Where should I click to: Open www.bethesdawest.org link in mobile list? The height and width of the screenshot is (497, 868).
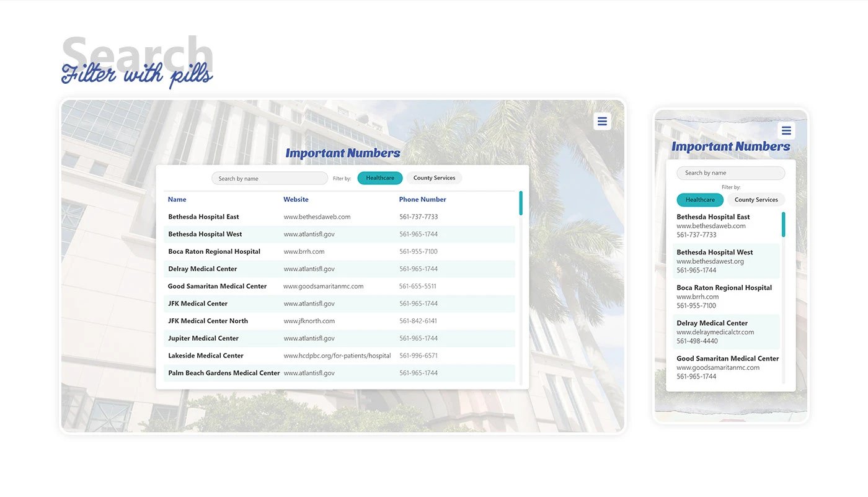coord(711,262)
